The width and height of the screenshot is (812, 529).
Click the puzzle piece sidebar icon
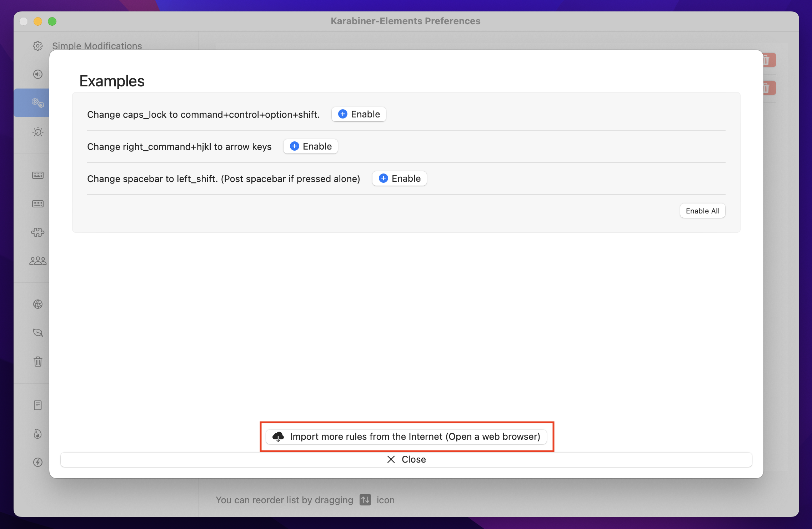point(38,232)
